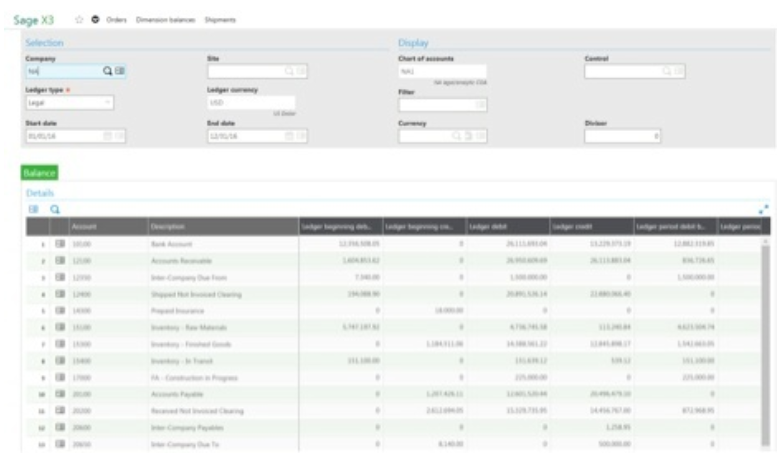Screen dimensions: 782x459
Task: Select the Prepaid Insurance description cell
Action: (223, 310)
